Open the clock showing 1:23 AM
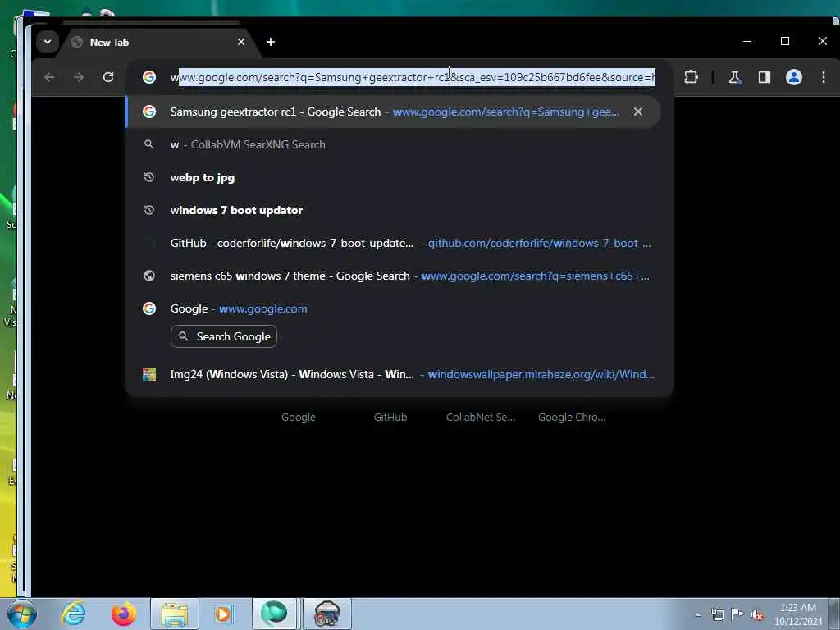This screenshot has height=630, width=840. pos(798,614)
